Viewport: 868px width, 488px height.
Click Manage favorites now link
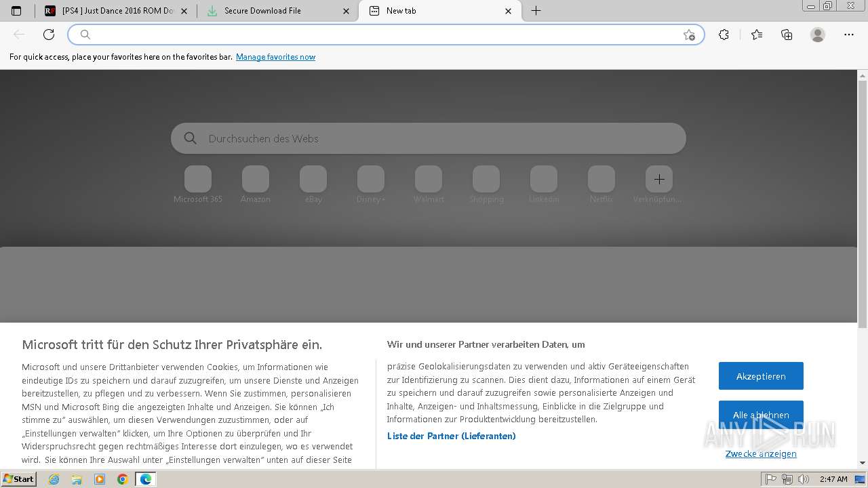[275, 57]
